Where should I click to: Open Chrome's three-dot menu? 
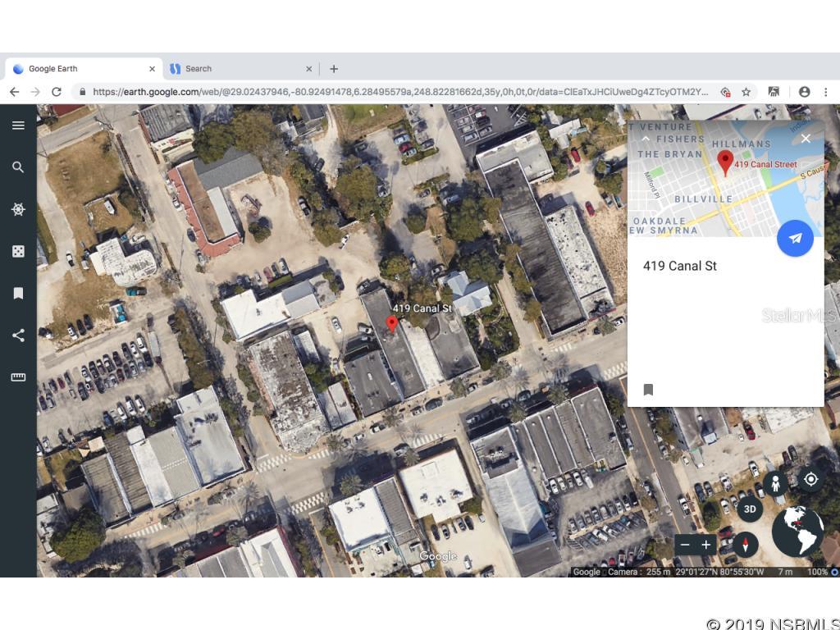click(x=826, y=91)
